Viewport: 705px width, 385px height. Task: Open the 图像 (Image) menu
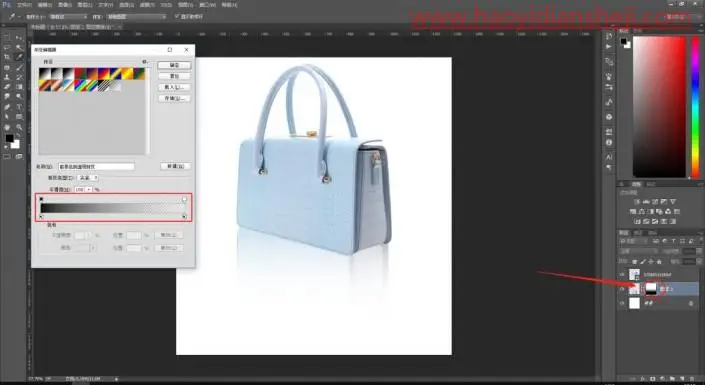click(x=65, y=5)
